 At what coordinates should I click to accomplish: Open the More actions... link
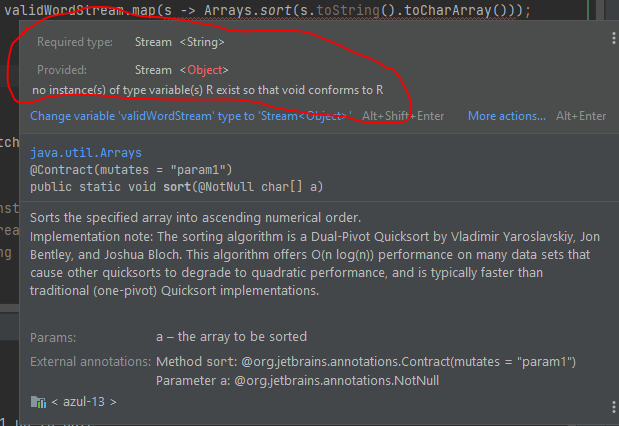point(506,116)
